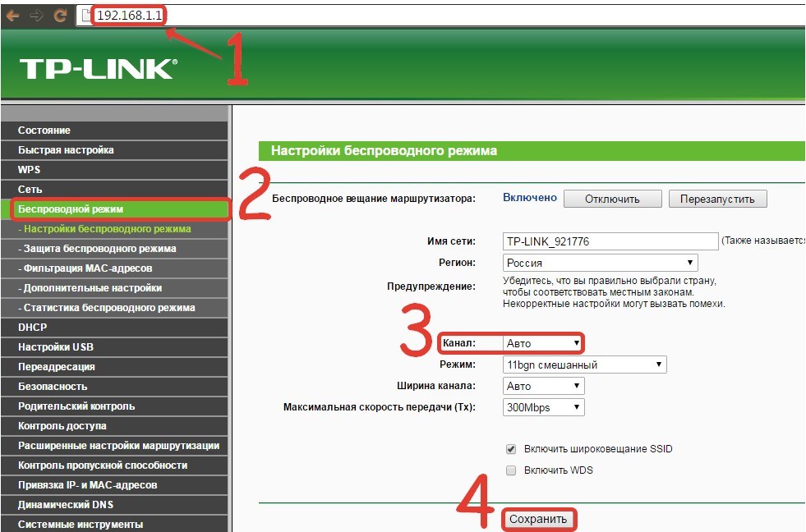Save settings with Сохранить button

click(x=538, y=519)
